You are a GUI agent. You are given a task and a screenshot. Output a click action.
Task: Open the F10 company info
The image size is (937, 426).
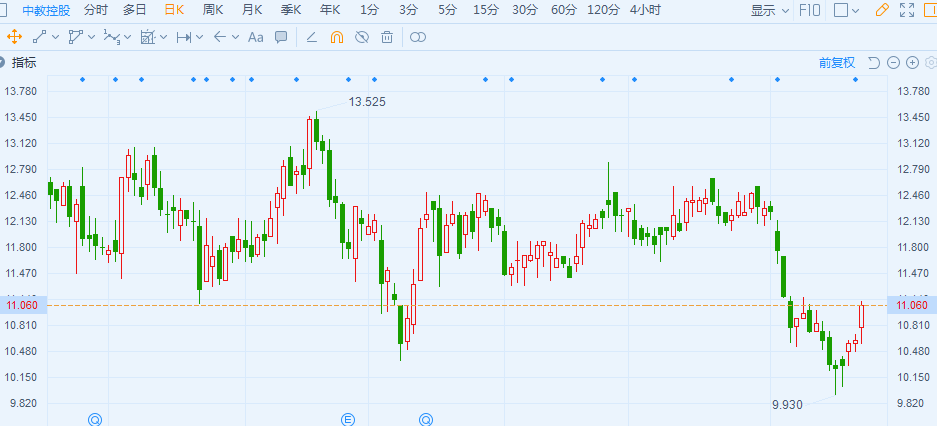809,10
